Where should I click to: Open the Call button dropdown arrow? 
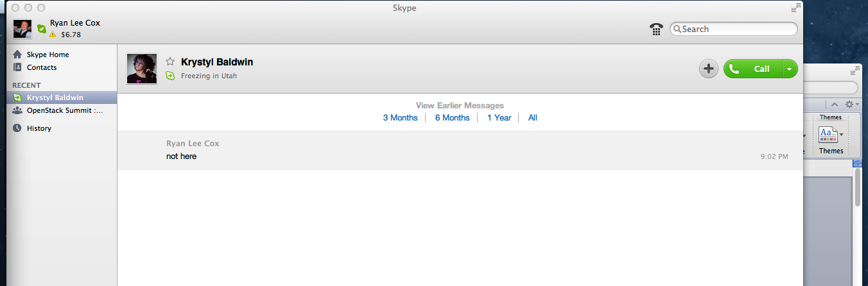pyautogui.click(x=790, y=69)
